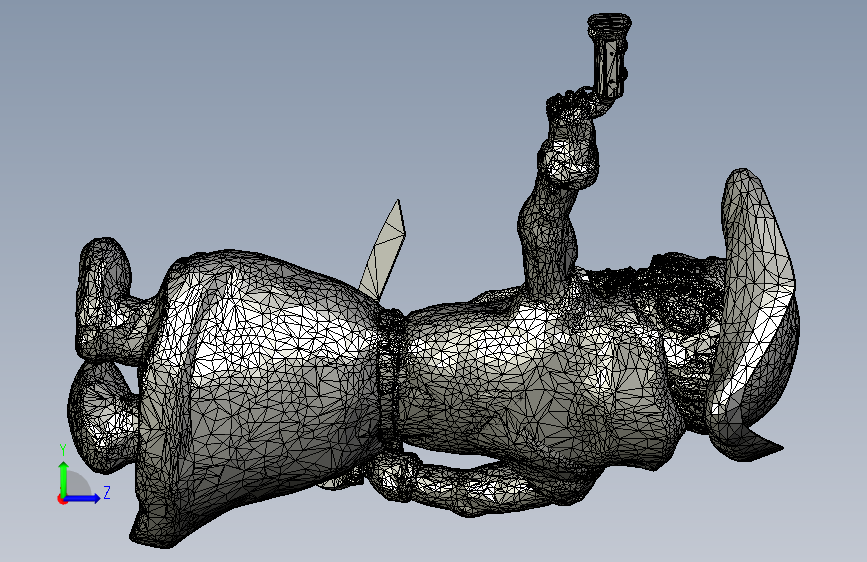The height and width of the screenshot is (562, 867).
Task: Select the mesh figure's wide-brimmed hat
Action: coord(752,315)
